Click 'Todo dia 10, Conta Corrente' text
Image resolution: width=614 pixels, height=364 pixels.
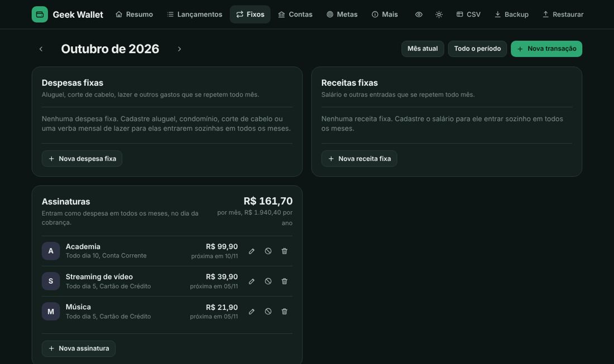point(106,256)
